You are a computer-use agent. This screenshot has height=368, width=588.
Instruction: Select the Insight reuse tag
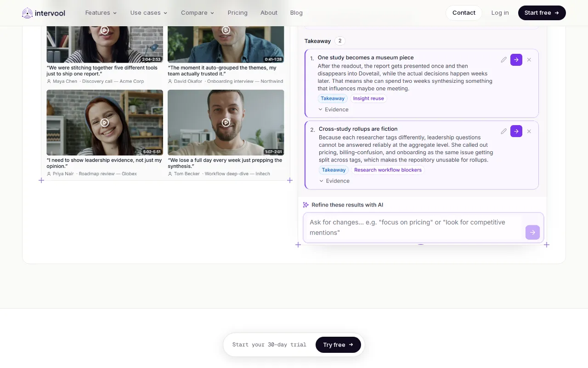pos(368,98)
